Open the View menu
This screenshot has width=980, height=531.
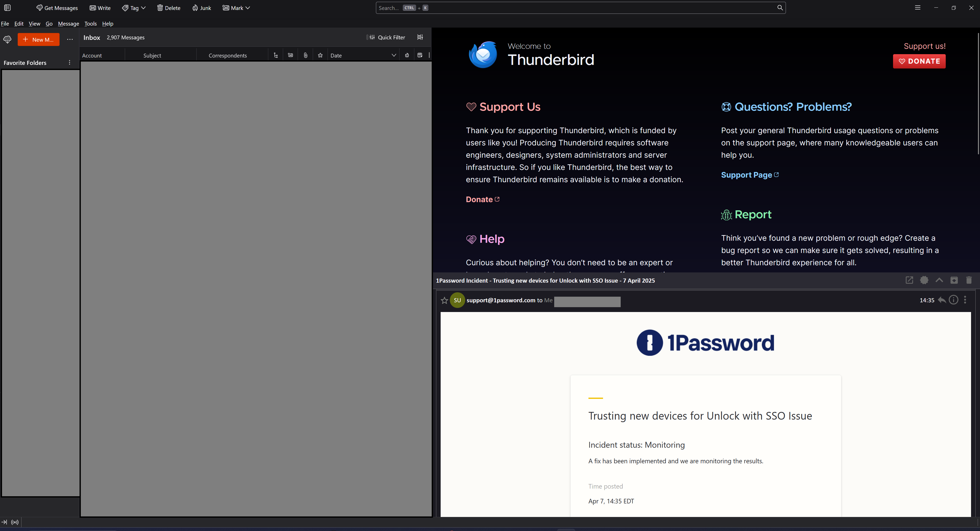pos(34,24)
